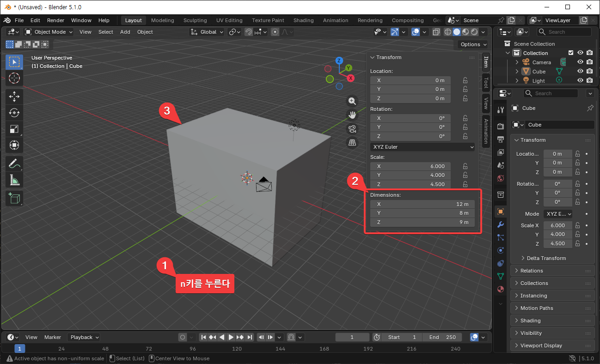Select the Annotate pencil tool
Viewport: 600px width, 364px height.
pyautogui.click(x=14, y=164)
